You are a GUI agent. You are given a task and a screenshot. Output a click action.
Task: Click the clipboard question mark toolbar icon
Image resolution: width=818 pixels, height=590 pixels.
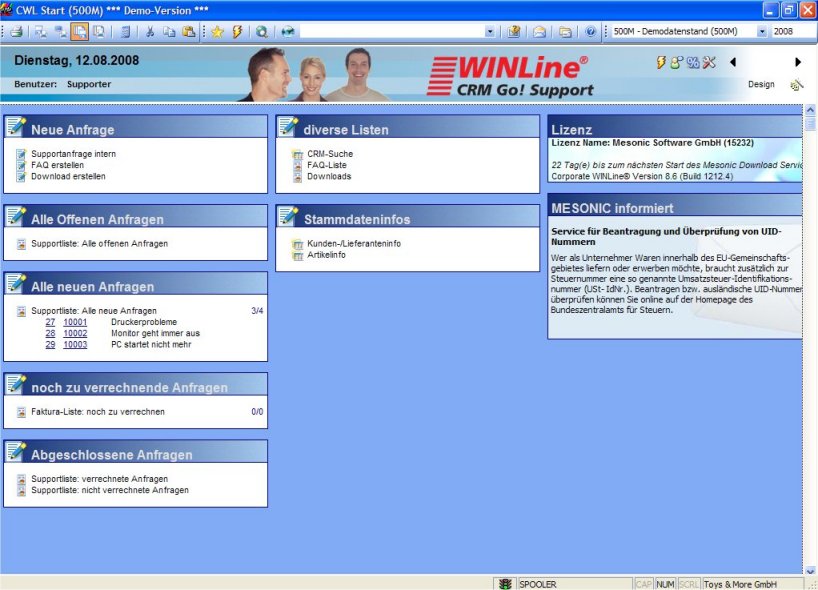pos(514,32)
